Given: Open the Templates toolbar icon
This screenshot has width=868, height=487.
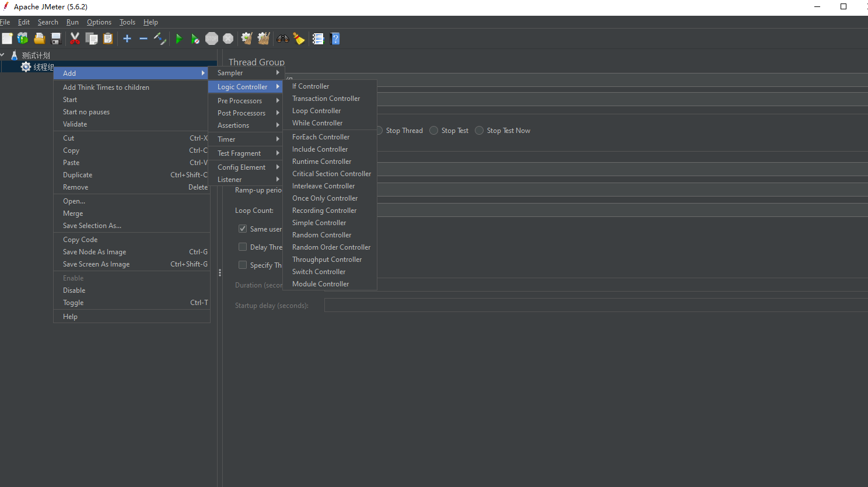Looking at the screenshot, I should pyautogui.click(x=23, y=38).
